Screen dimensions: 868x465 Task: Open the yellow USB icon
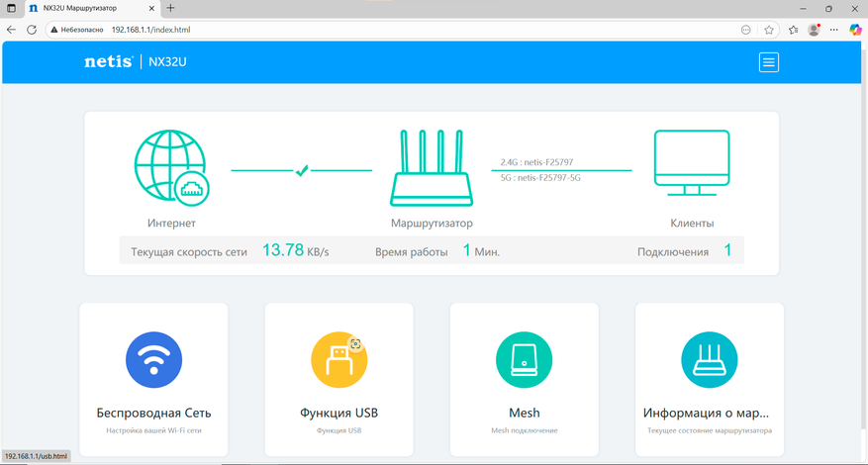338,359
